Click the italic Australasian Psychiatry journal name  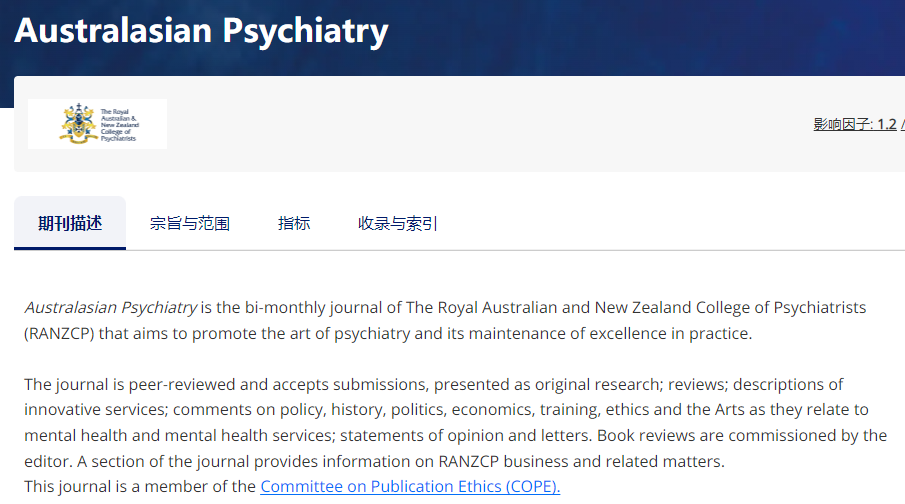point(111,307)
